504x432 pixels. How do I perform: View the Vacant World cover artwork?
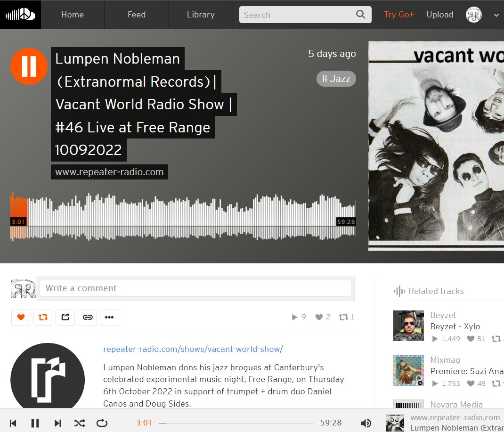(436, 146)
